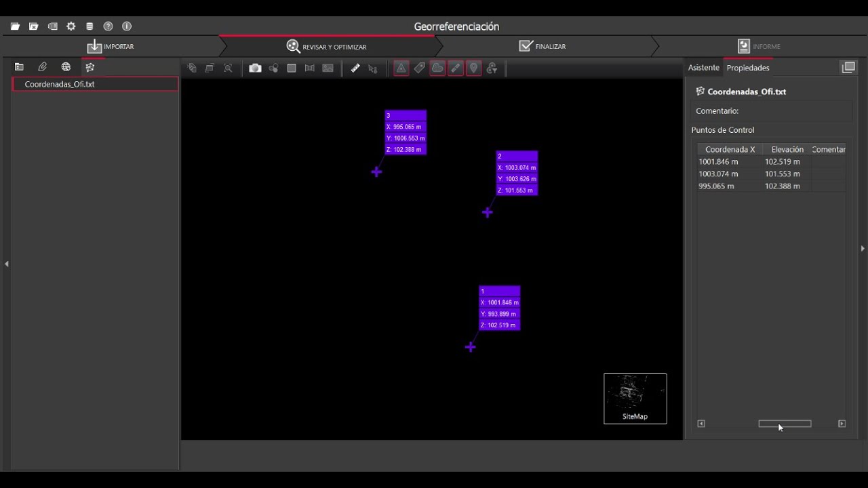Open the project explorer list icon

pyautogui.click(x=53, y=26)
